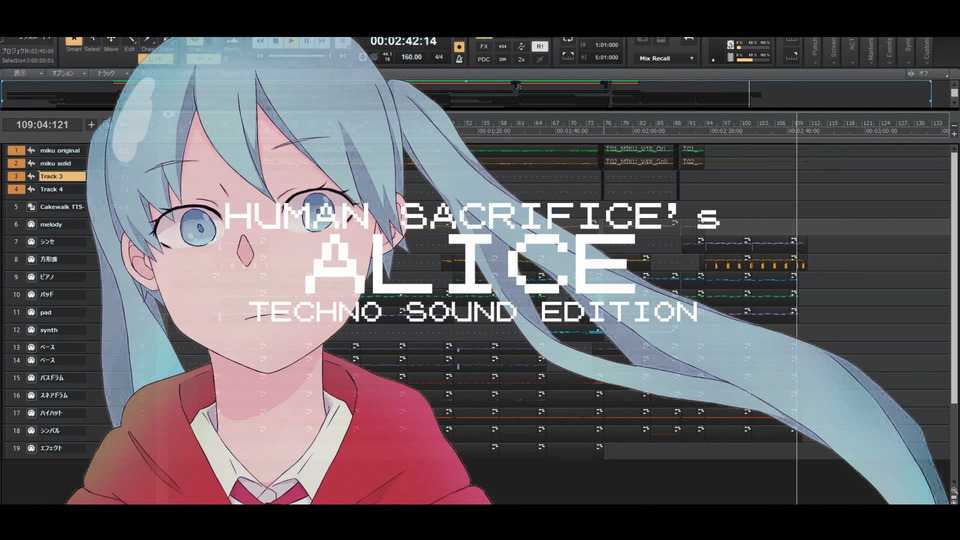Select the T02_MIKU_V4X_Soli clip

point(639,162)
